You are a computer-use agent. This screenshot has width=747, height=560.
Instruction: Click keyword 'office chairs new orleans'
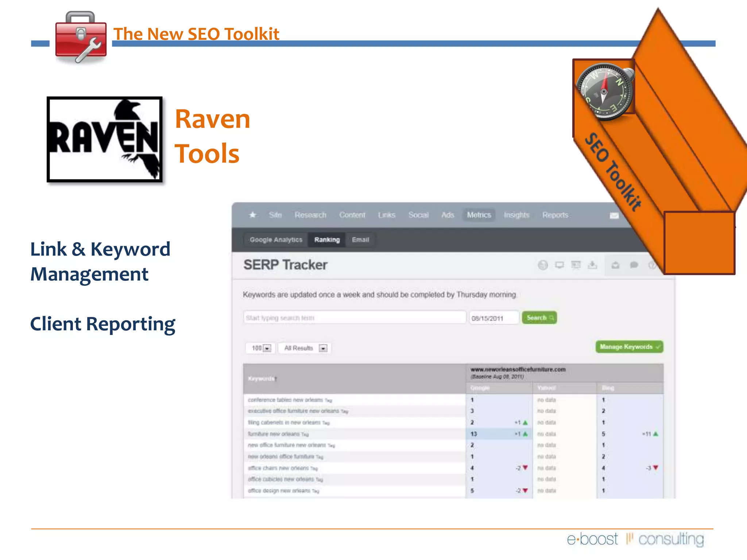[278, 468]
